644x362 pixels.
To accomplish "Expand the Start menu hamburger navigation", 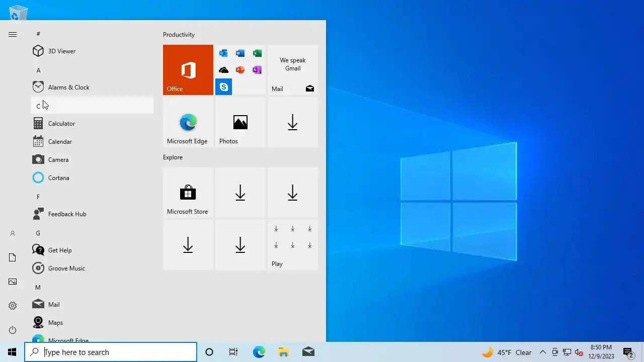I will click(x=13, y=34).
